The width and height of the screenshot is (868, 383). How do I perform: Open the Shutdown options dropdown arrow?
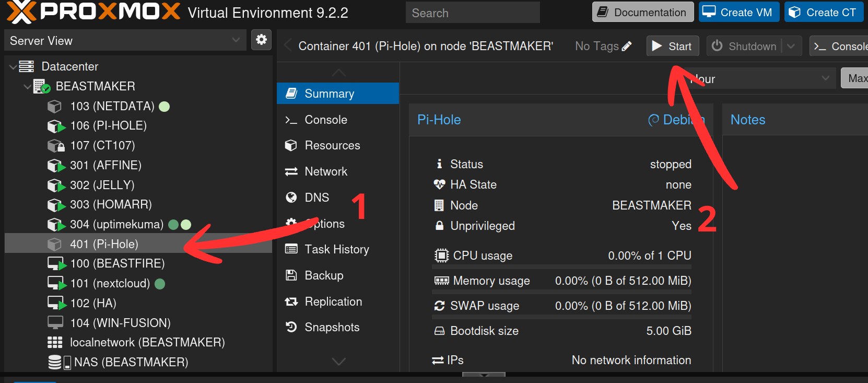791,46
